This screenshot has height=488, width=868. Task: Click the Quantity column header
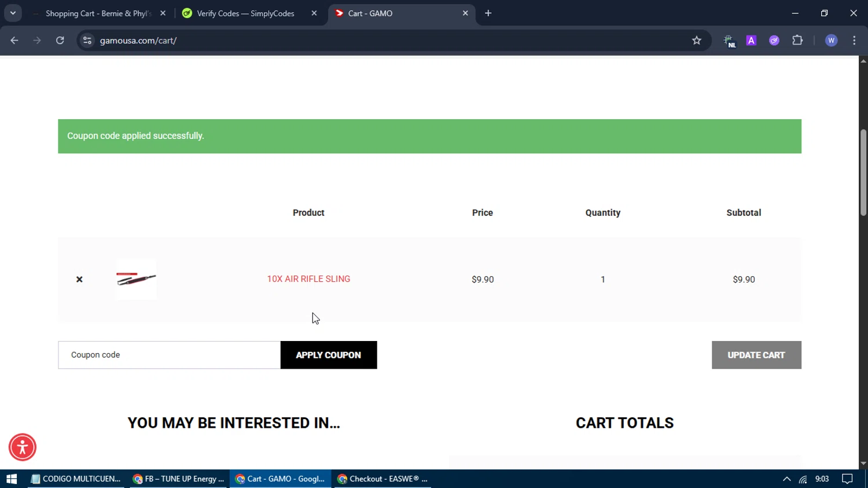603,212
